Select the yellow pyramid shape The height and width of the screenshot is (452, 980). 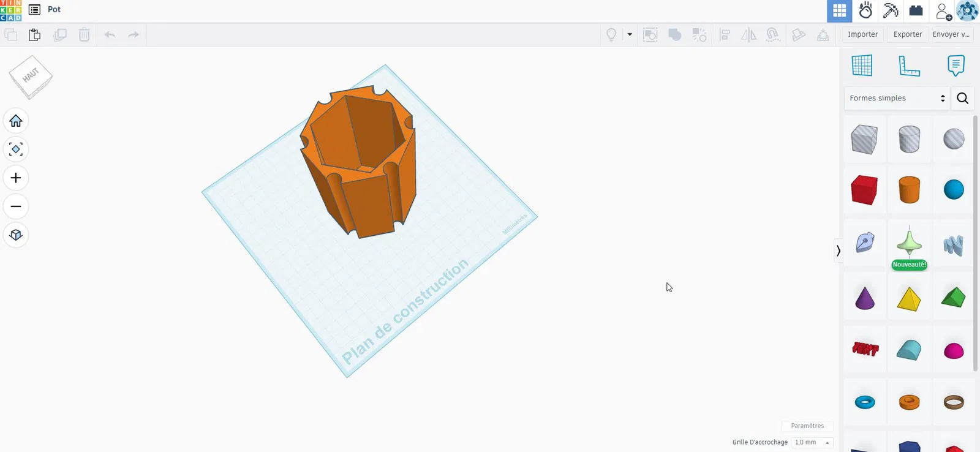[910, 298]
